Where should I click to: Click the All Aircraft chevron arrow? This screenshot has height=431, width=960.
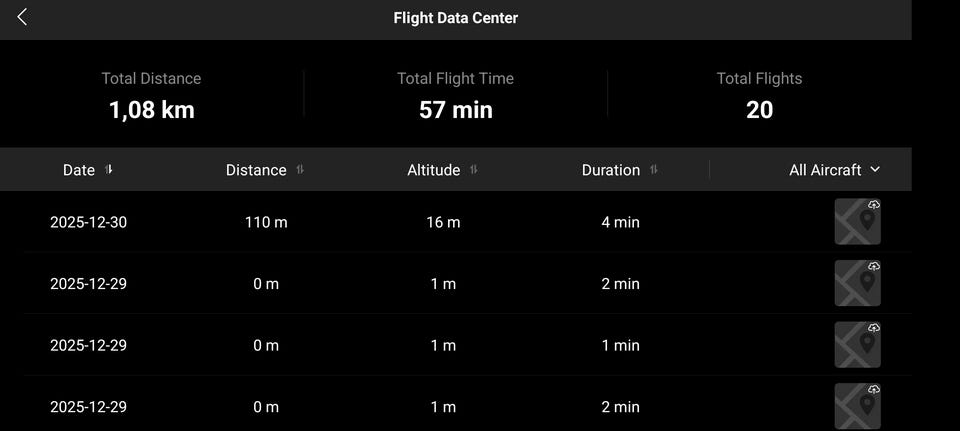tap(875, 169)
